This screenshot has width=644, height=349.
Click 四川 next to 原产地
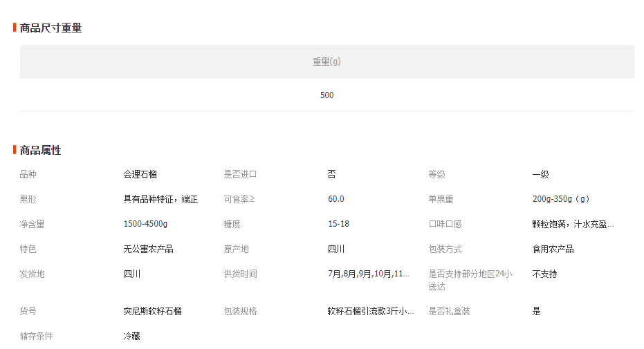335,249
